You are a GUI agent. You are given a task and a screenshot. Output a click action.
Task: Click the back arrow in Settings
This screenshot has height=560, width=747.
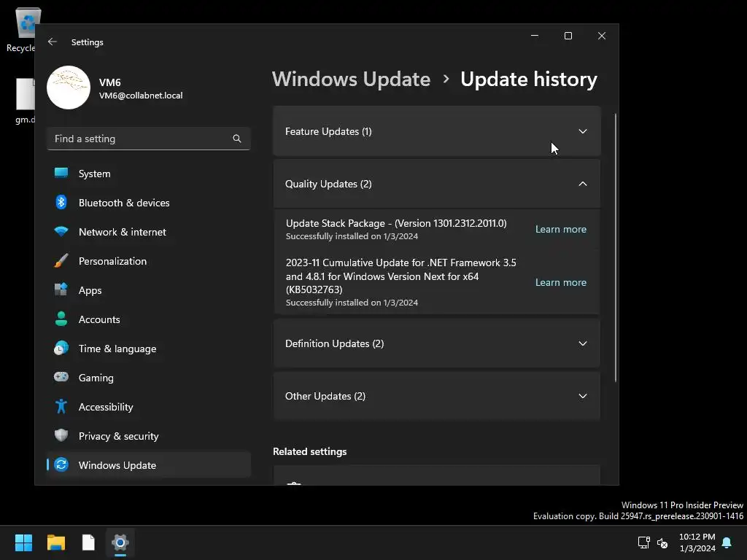pyautogui.click(x=53, y=42)
